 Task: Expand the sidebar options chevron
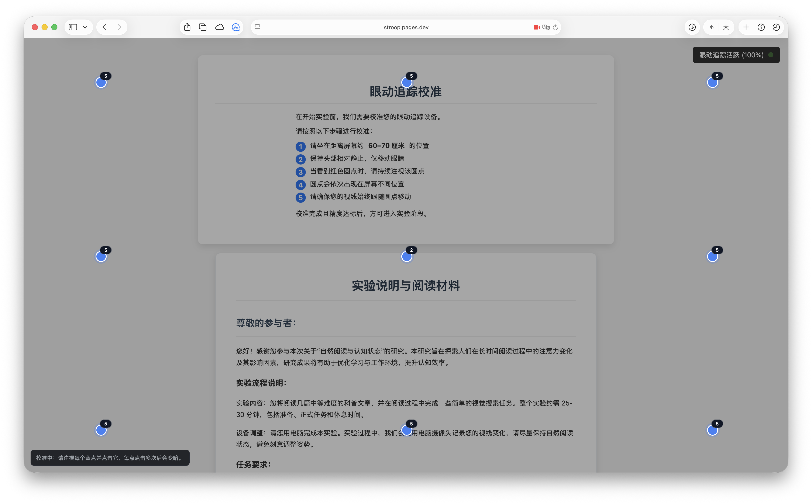point(85,27)
